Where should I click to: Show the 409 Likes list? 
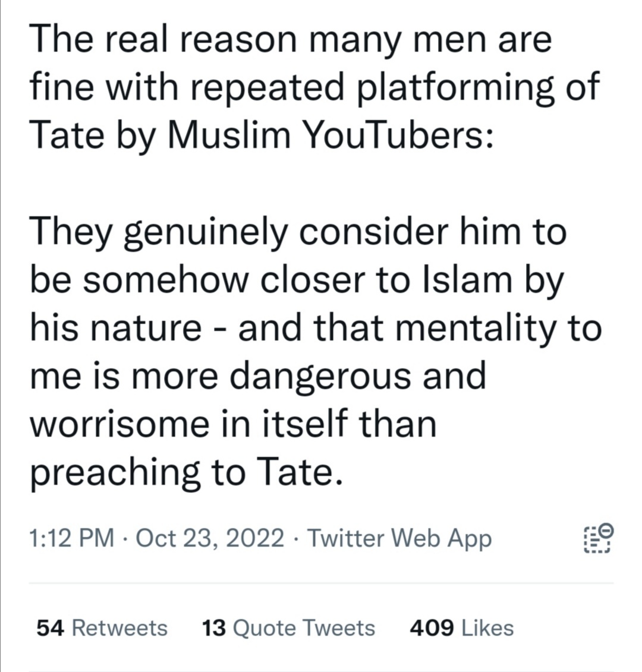461,628
